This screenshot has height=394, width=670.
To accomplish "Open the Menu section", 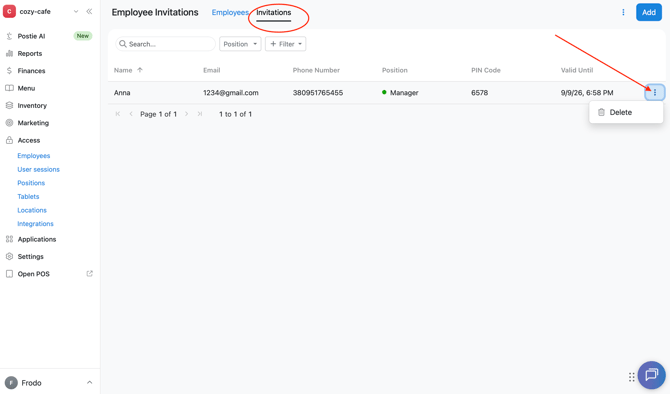I will point(26,88).
